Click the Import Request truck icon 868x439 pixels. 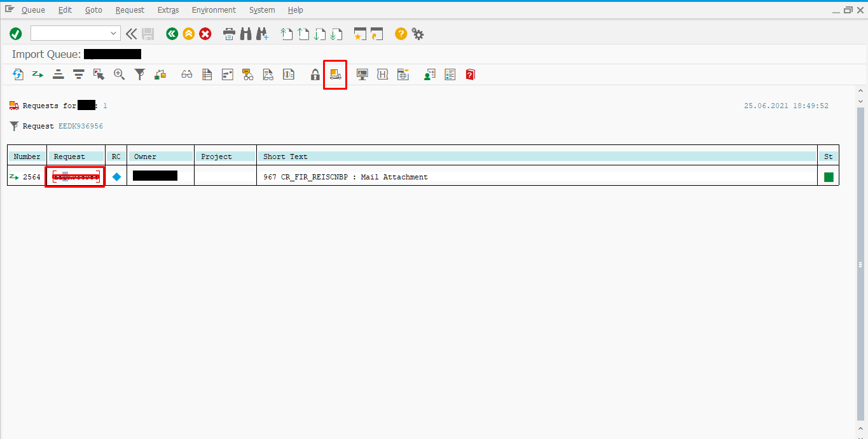335,74
